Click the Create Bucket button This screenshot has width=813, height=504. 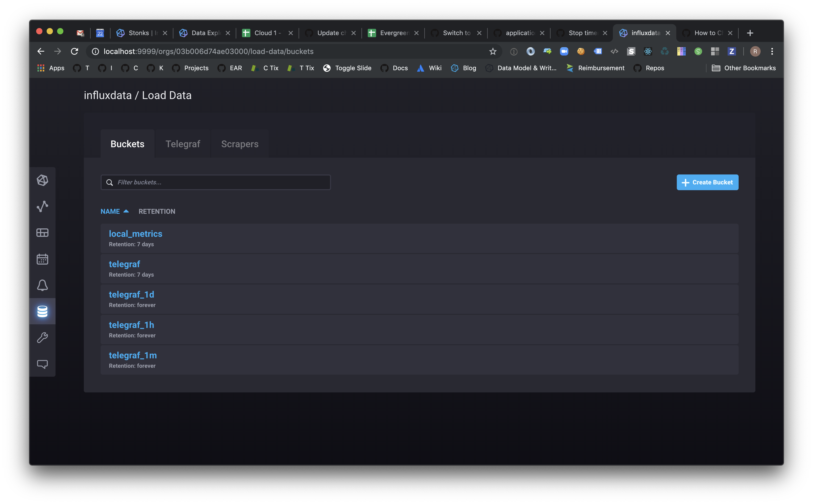(707, 182)
